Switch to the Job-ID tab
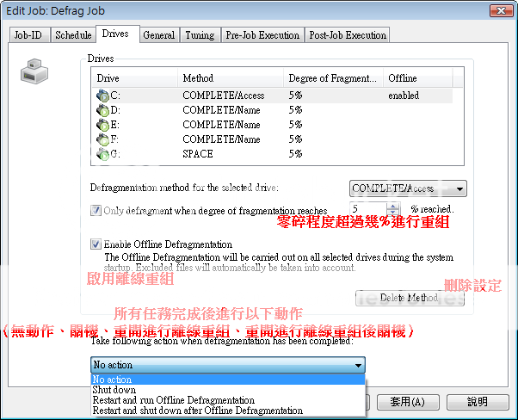The width and height of the screenshot is (518, 420). point(28,35)
